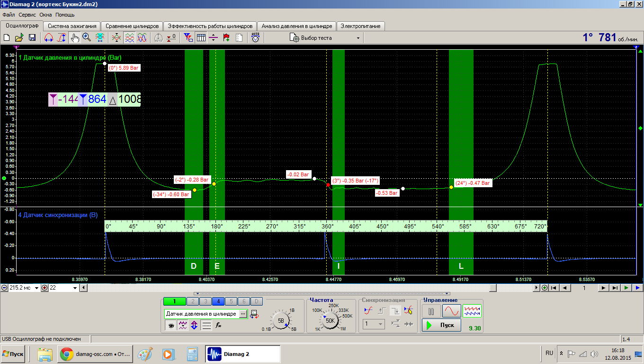Activate the hand pan tool
This screenshot has height=364, width=644.
(x=74, y=37)
